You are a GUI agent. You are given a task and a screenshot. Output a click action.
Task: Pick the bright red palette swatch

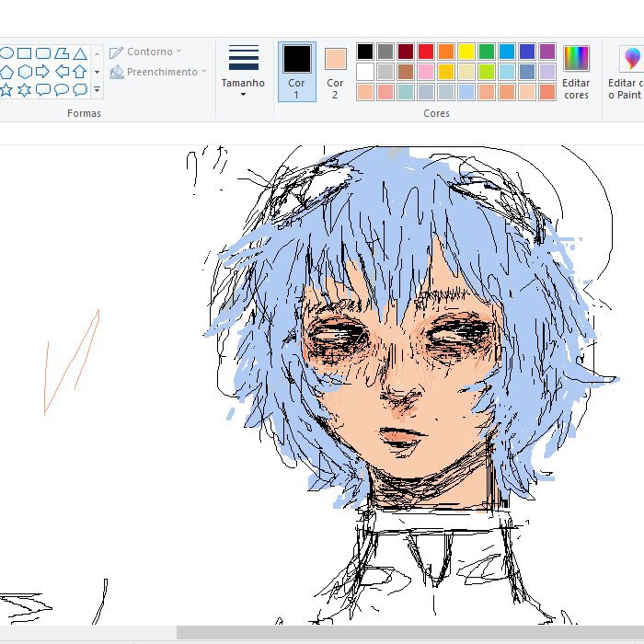point(426,52)
